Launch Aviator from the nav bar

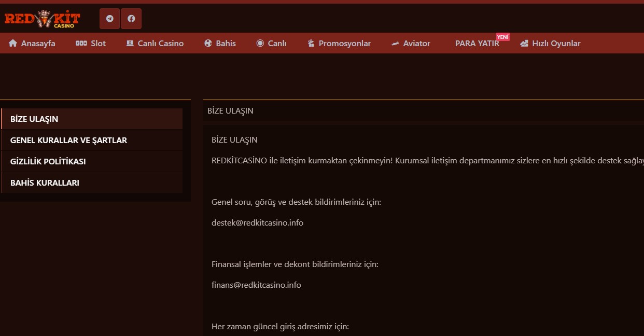pyautogui.click(x=411, y=44)
